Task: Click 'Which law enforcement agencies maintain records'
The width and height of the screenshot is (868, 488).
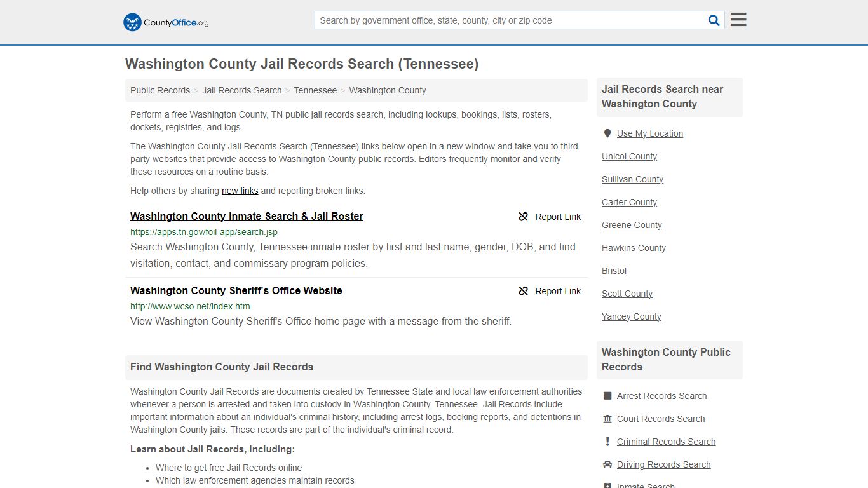Action: click(255, 480)
